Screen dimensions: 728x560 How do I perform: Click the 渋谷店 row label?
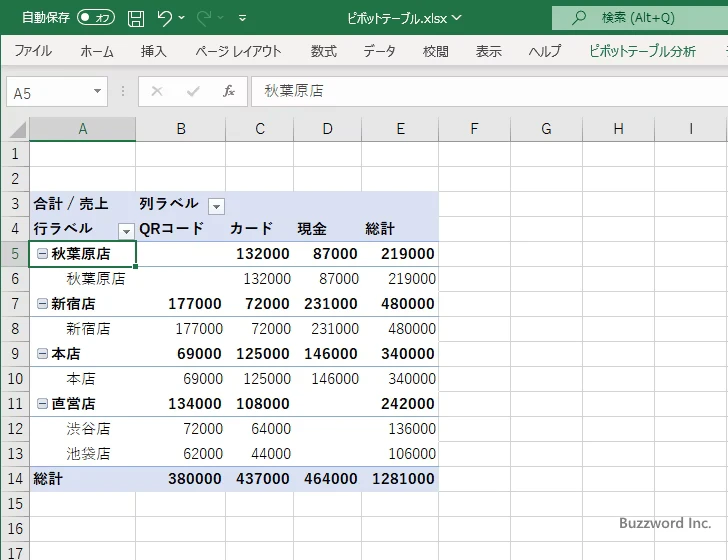pyautogui.click(x=88, y=429)
